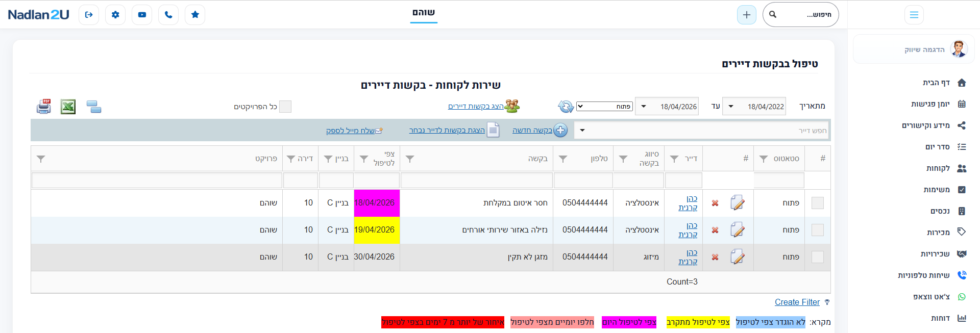Viewport: 980px width, 333px height.
Task: Select checkbox for 19/04/2026 row
Action: tap(818, 230)
